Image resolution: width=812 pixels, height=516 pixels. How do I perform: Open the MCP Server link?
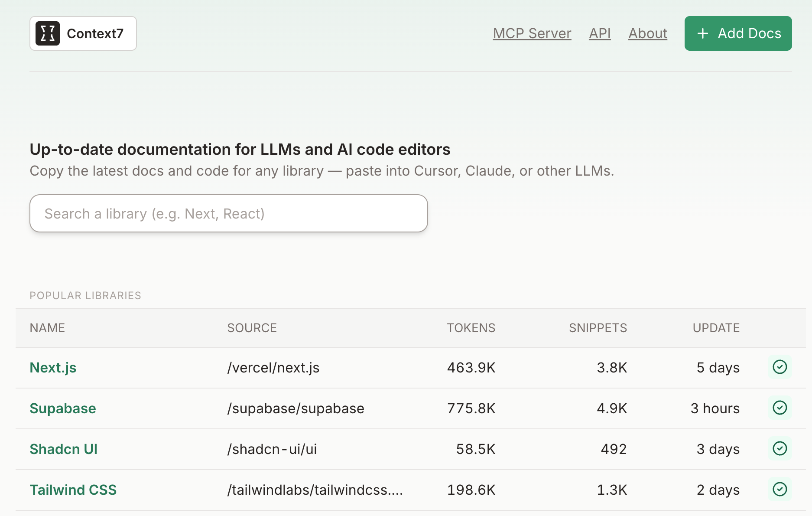coord(532,33)
